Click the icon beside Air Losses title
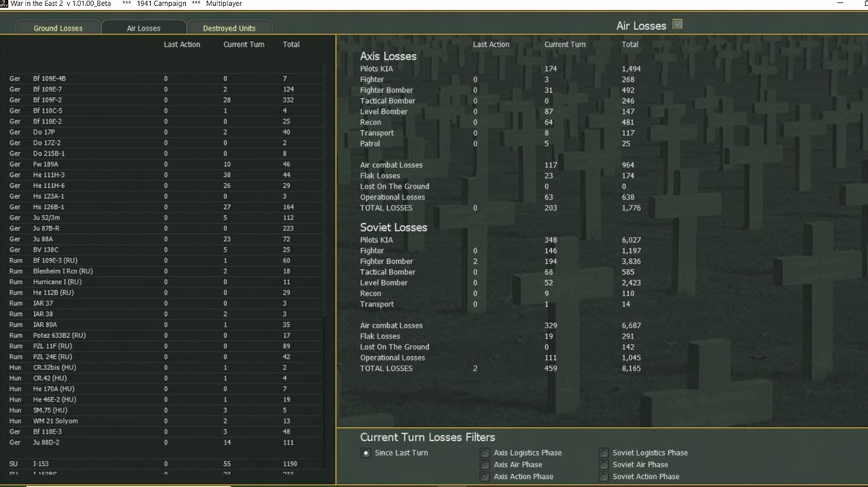 [677, 24]
